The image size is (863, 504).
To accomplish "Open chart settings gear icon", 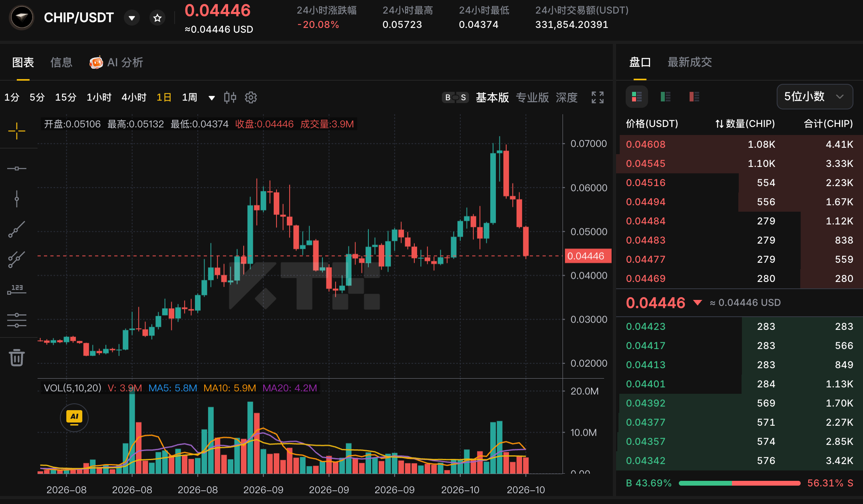I will [x=251, y=97].
